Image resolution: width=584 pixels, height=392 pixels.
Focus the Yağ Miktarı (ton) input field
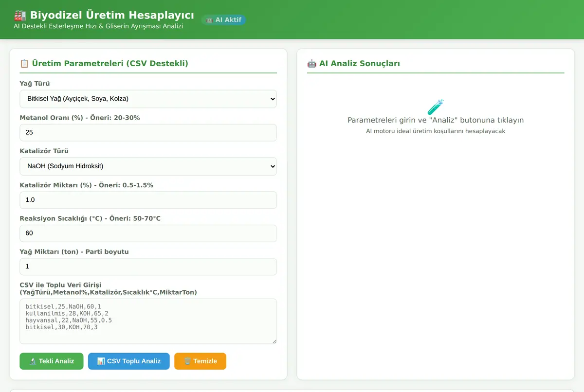(x=148, y=267)
